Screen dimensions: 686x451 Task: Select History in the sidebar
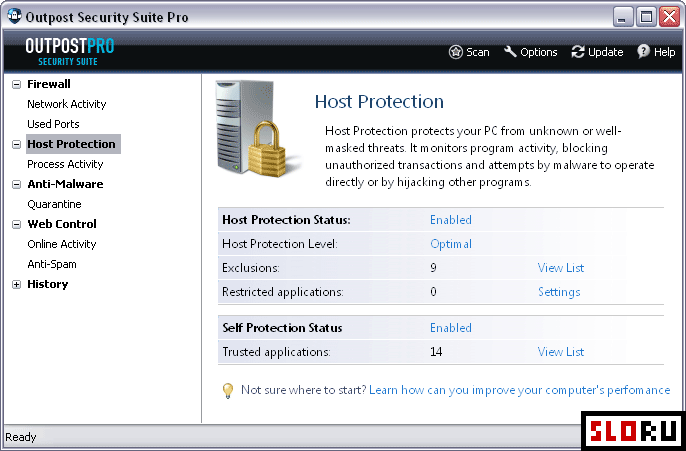tap(48, 284)
